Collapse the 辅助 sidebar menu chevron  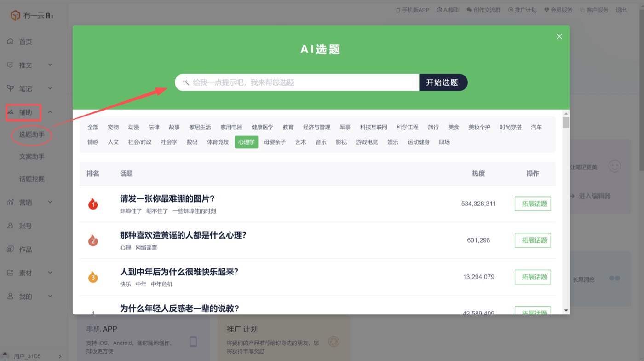[x=50, y=112]
